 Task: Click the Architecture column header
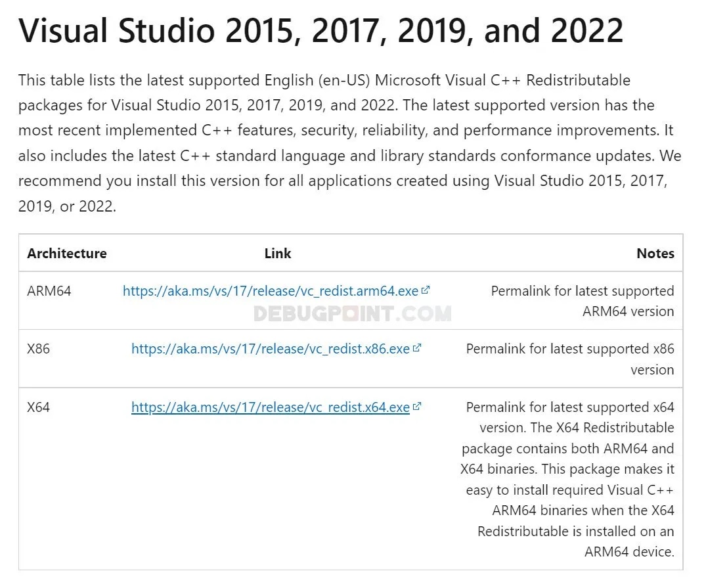pos(66,253)
